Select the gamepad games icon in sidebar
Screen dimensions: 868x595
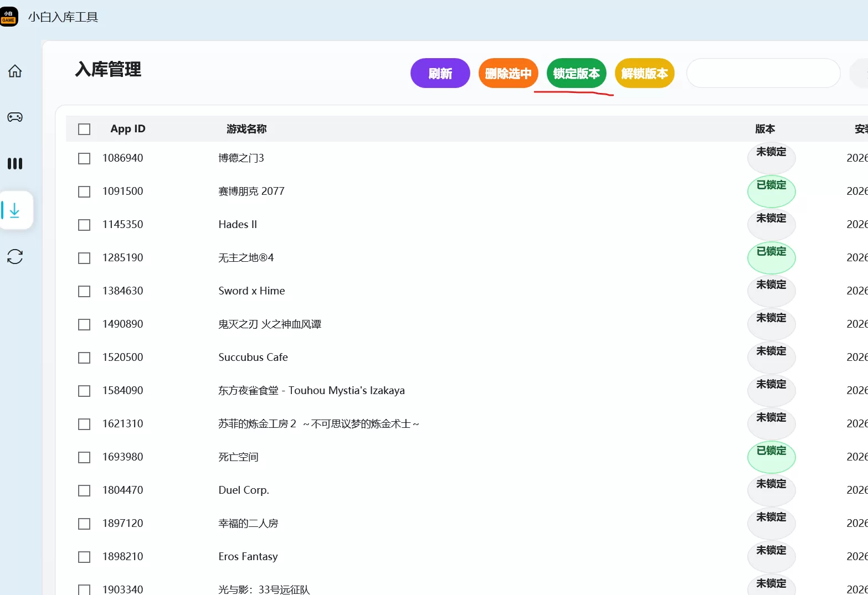coord(14,117)
